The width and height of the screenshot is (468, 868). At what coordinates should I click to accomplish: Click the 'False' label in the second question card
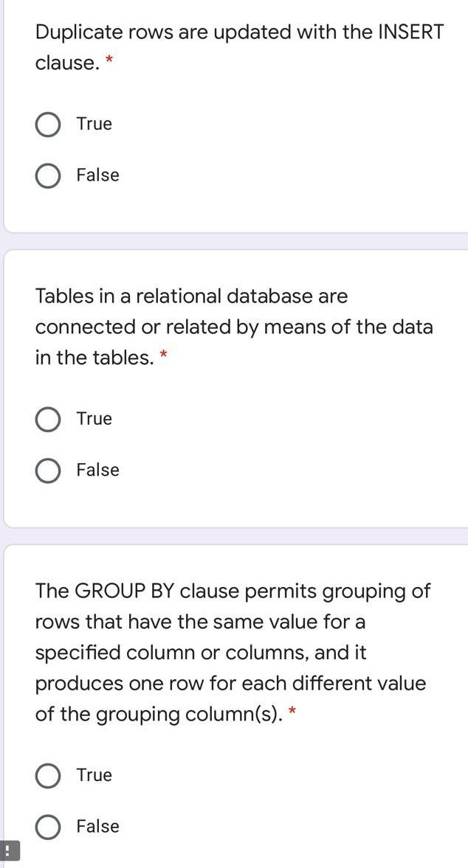(97, 470)
